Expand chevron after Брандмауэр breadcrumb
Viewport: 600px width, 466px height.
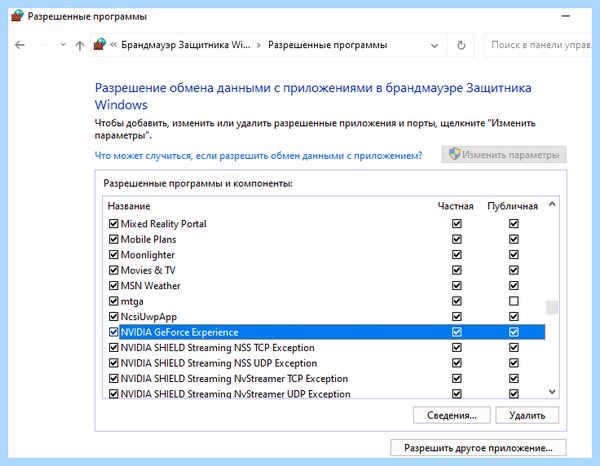click(259, 45)
